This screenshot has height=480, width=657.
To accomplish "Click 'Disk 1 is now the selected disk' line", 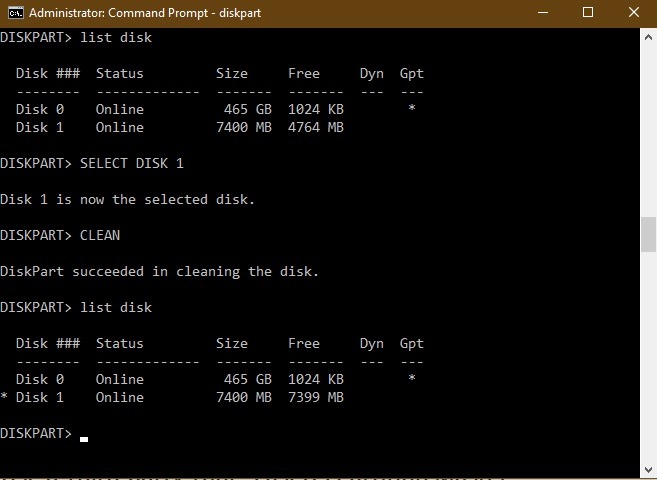I will [128, 199].
